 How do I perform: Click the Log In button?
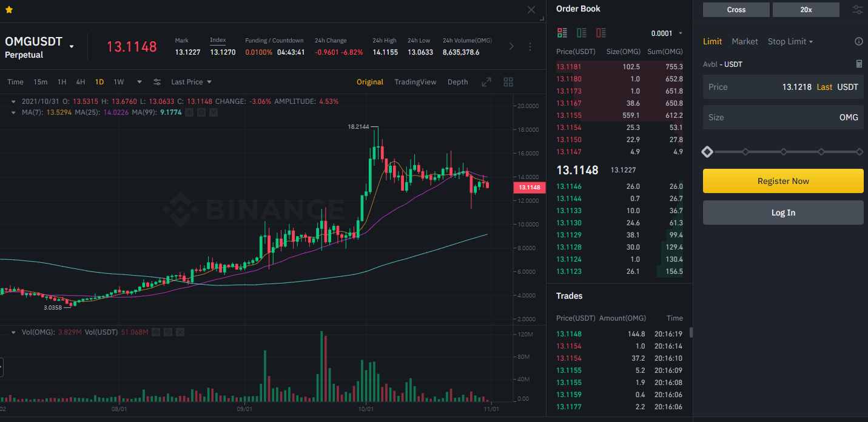[783, 213]
